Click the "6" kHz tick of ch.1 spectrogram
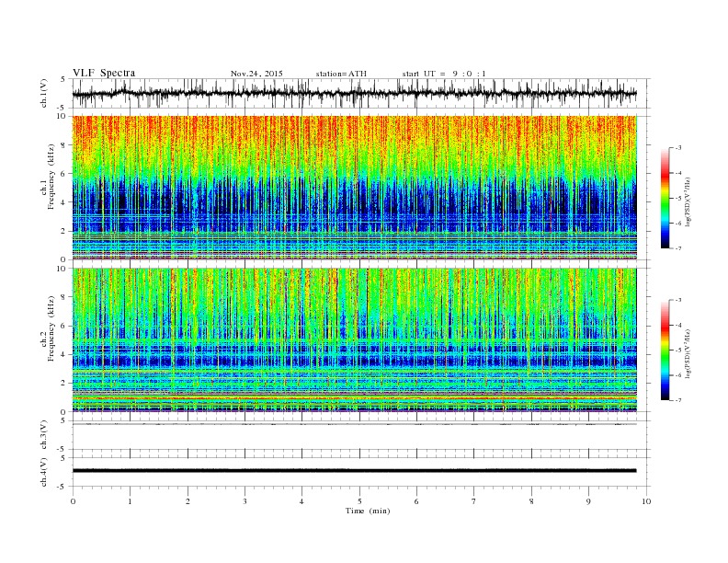The width and height of the screenshot is (728, 563). (x=64, y=173)
